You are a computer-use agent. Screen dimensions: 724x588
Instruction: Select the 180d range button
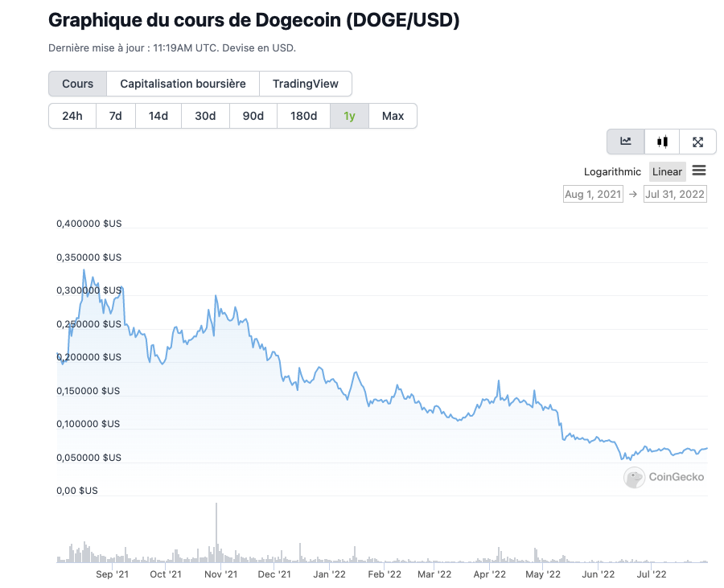[303, 116]
